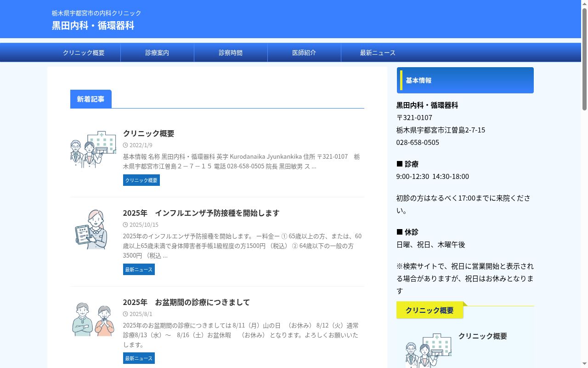This screenshot has height=368, width=588.
Task: Open the 2025年 インフルエンザ予防接種を開始します article
Action: [201, 213]
